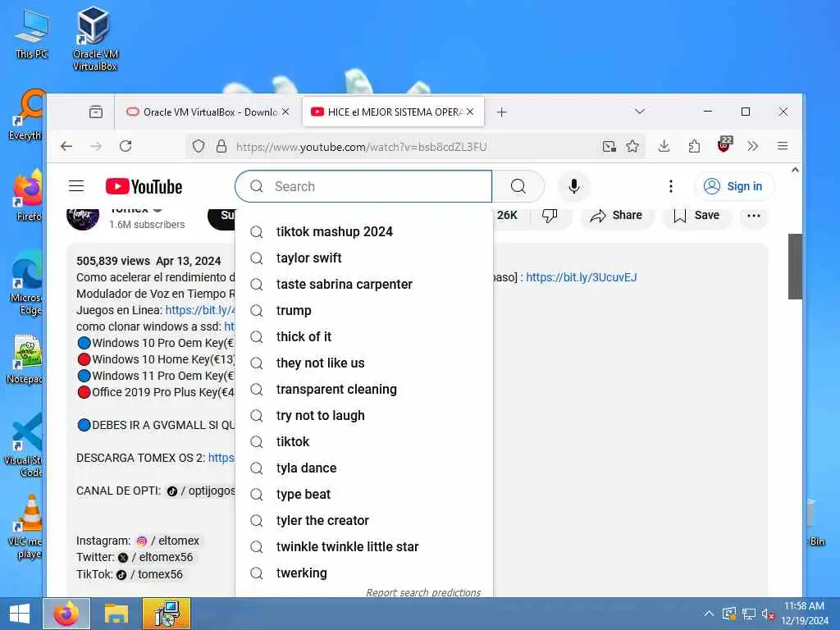The height and width of the screenshot is (630, 840).
Task: Dislike the video with thumbs-down icon
Action: point(549,216)
